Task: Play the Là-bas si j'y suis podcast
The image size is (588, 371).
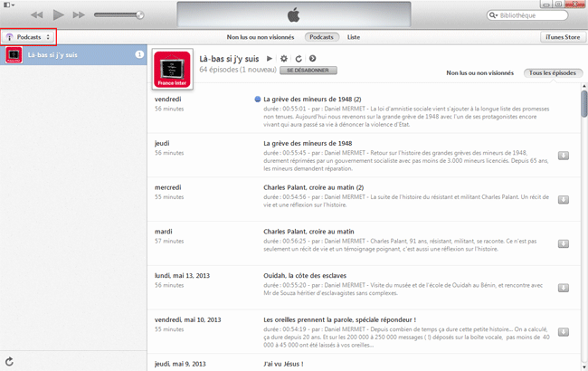Action: pyautogui.click(x=270, y=59)
